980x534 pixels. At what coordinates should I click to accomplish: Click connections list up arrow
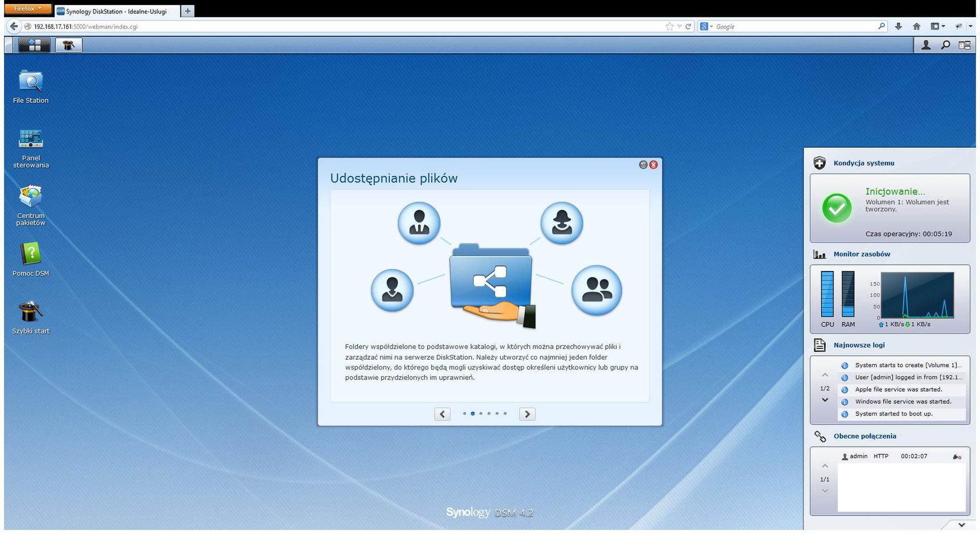click(x=824, y=466)
